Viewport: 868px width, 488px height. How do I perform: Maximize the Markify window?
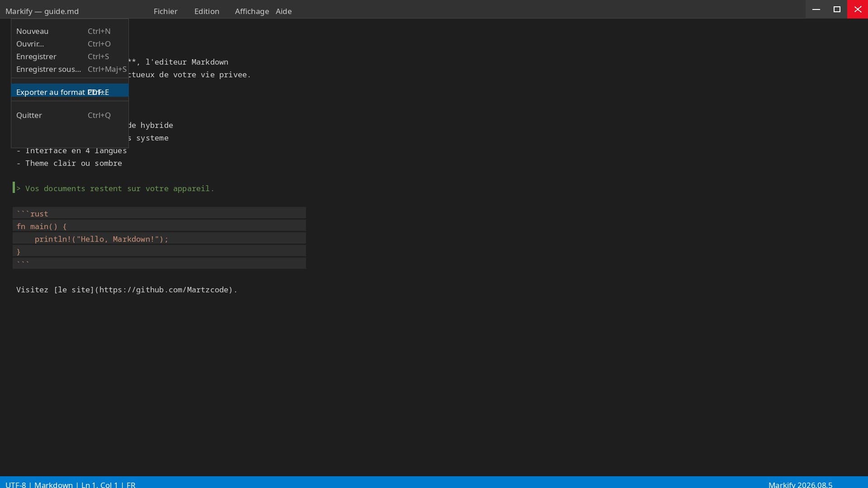coord(837,9)
